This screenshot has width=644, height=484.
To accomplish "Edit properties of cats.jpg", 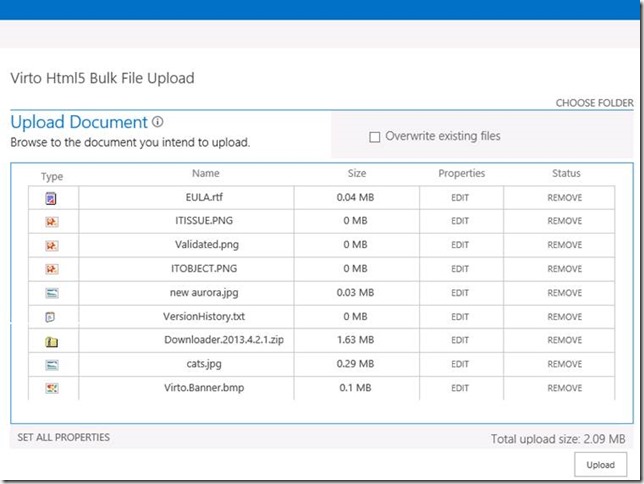I will tap(460, 365).
